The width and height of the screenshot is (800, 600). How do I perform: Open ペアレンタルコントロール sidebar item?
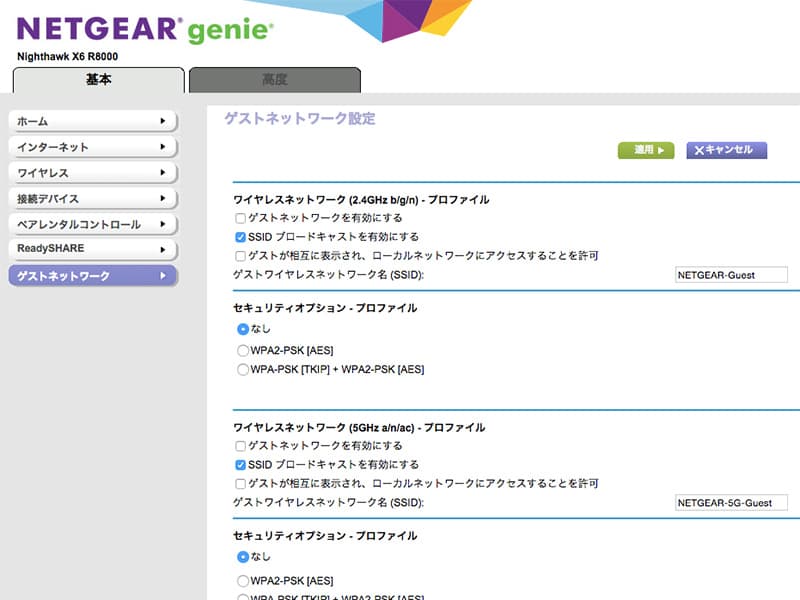point(92,224)
